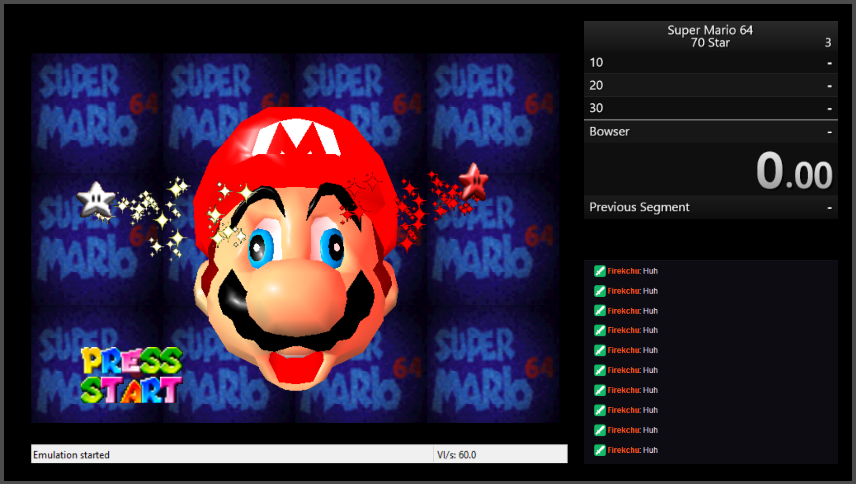Select the "30" split row
This screenshot has height=484, width=856.
[x=711, y=108]
